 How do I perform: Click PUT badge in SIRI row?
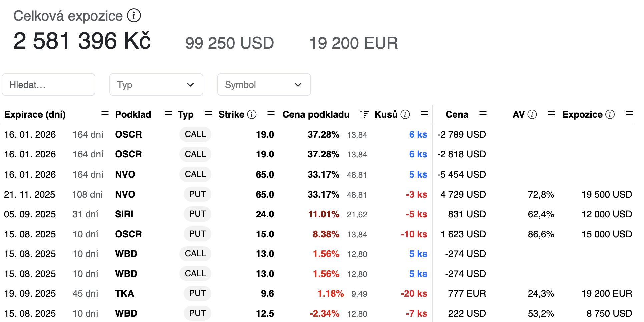[197, 214]
